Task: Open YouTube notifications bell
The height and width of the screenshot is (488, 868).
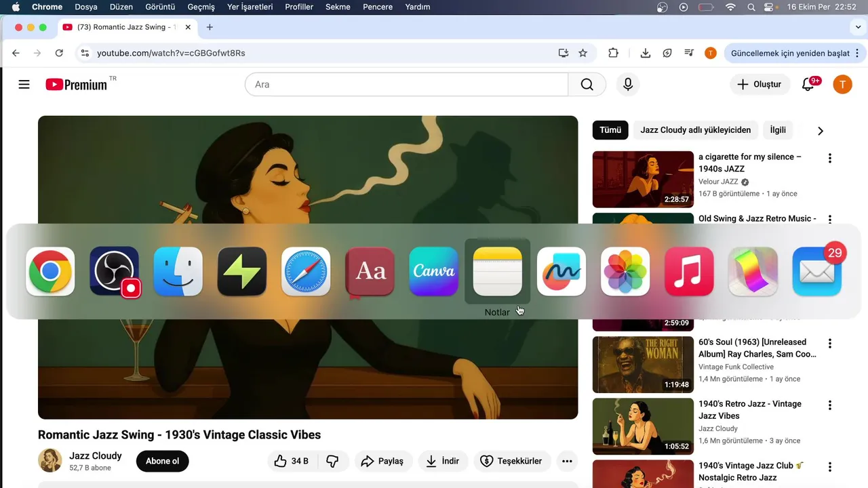Action: coord(808,85)
